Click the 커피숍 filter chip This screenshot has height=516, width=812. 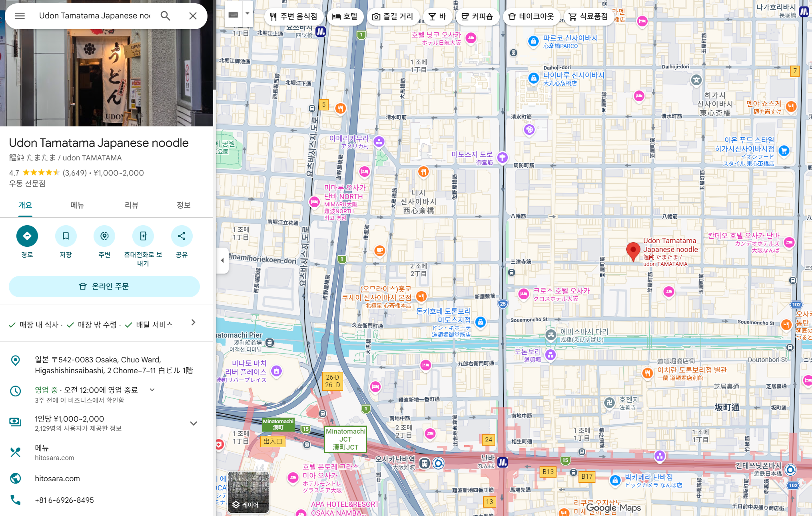pos(477,16)
